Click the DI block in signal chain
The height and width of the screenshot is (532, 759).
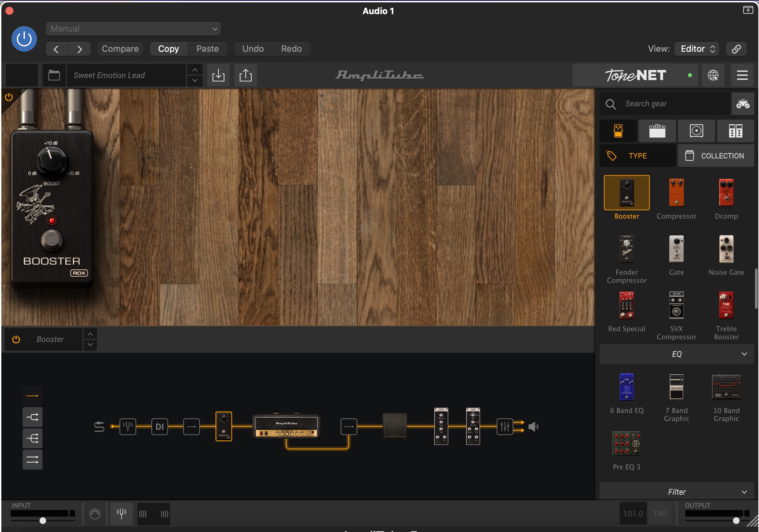[x=159, y=427]
